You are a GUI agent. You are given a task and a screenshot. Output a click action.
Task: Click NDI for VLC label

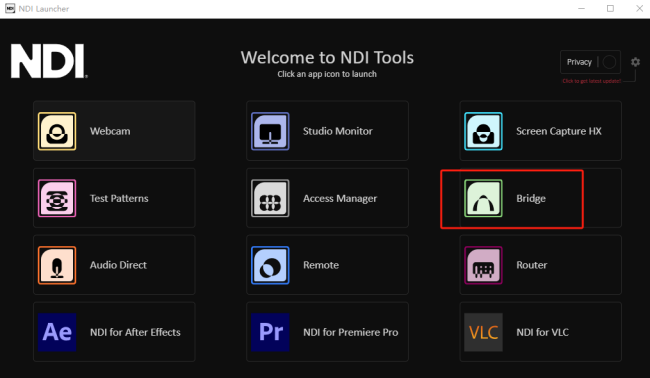point(542,332)
